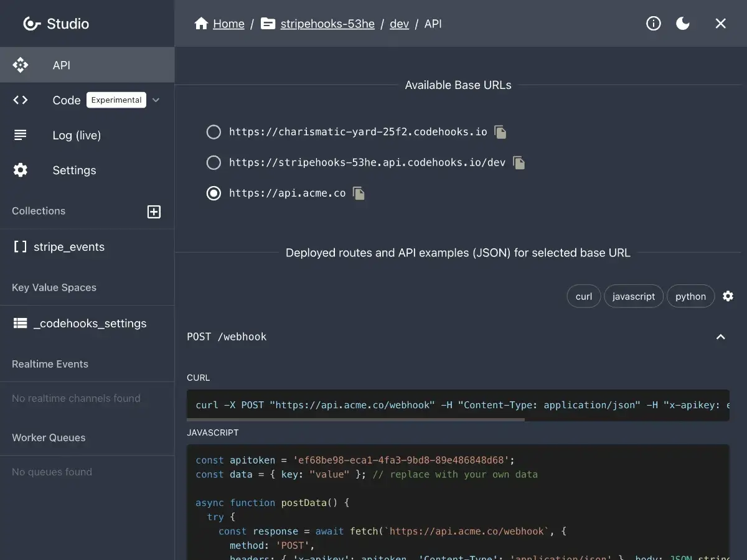Toggle the curl example chip
The width and height of the screenshot is (747, 560).
(x=584, y=296)
